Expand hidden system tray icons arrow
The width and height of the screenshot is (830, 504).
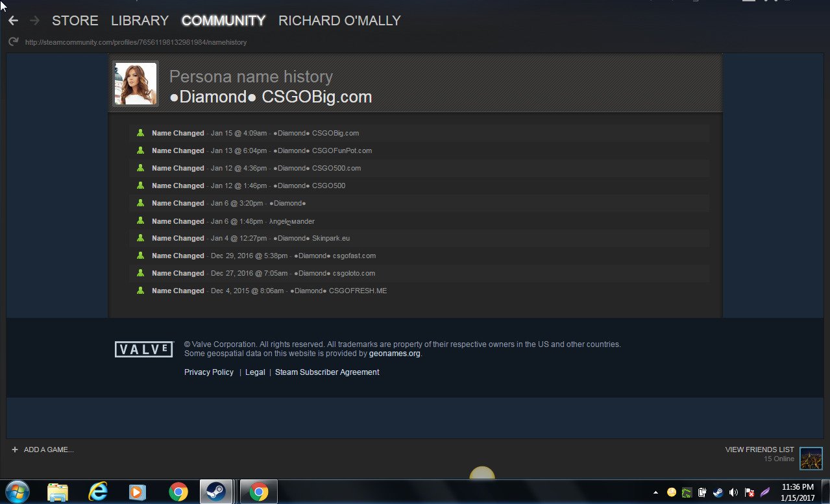point(655,492)
